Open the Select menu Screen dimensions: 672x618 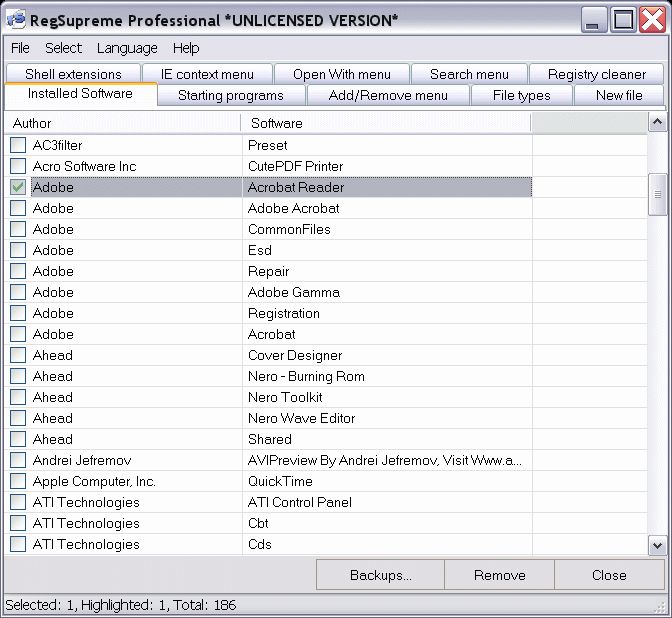[x=64, y=48]
